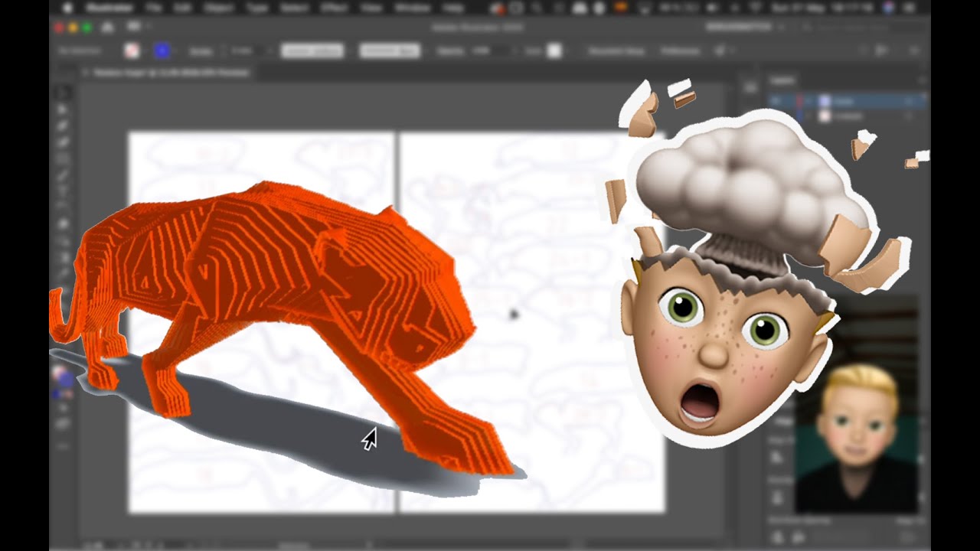Open the Edit menu
This screenshot has height=551, width=980.
click(x=184, y=8)
